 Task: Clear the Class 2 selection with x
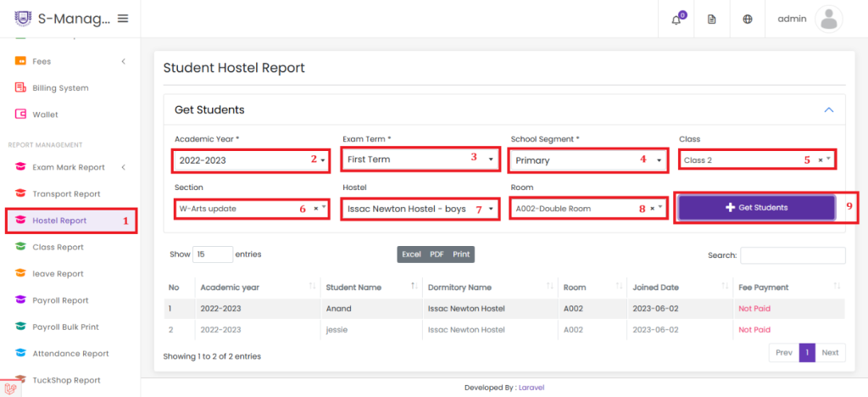tap(821, 160)
